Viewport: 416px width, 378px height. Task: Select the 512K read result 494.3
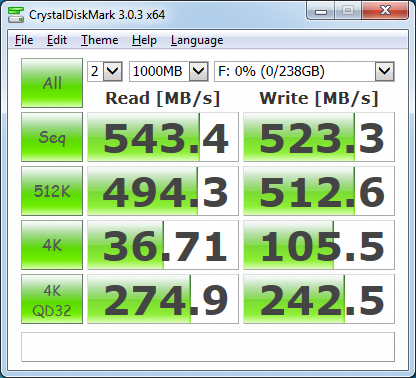tap(163, 191)
